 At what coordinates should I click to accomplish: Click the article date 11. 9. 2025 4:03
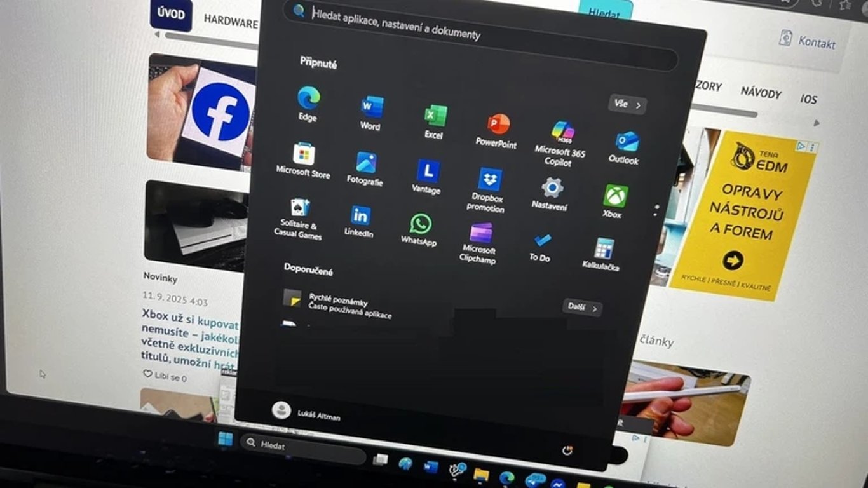[x=175, y=299]
